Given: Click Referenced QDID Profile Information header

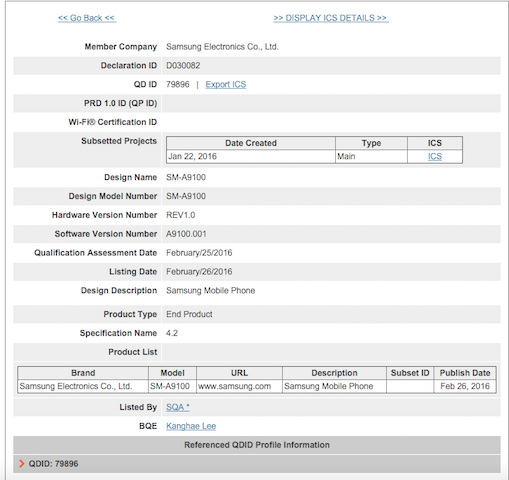Looking at the screenshot, I should pyautogui.click(x=257, y=445).
